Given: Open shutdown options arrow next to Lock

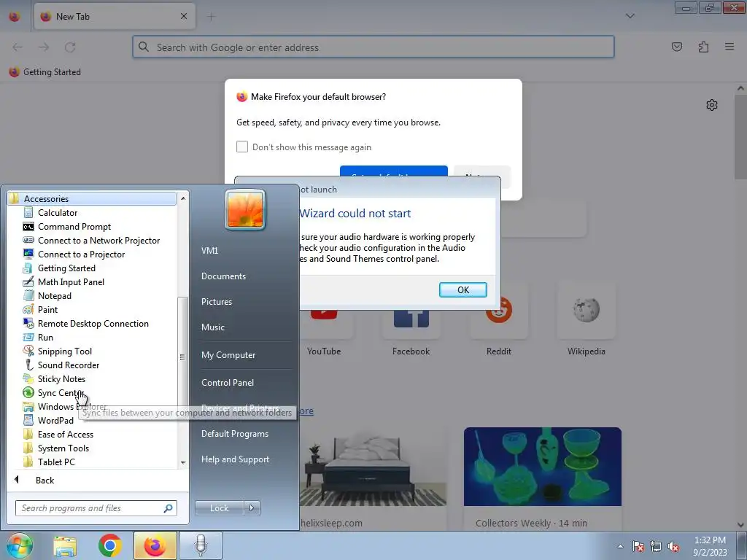Looking at the screenshot, I should pyautogui.click(x=252, y=508).
